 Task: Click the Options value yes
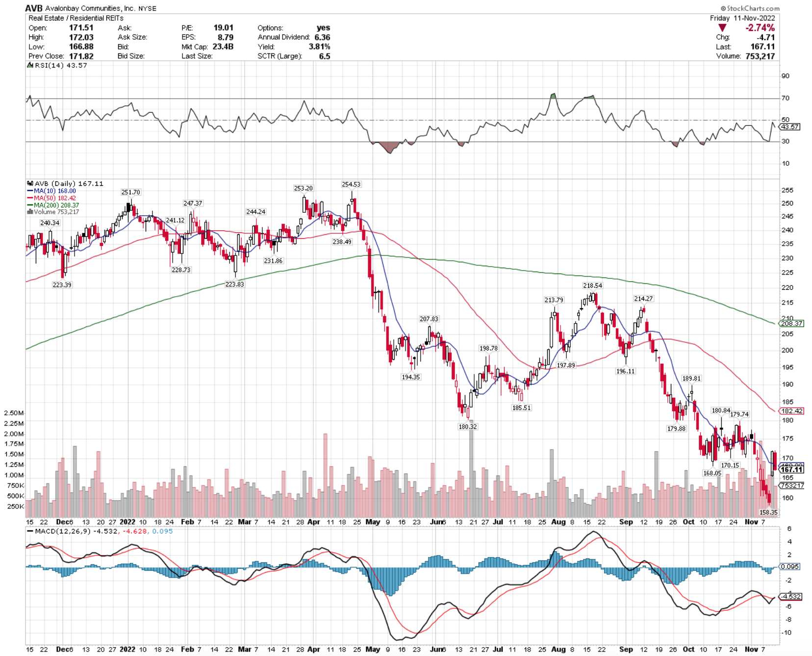pyautogui.click(x=324, y=27)
